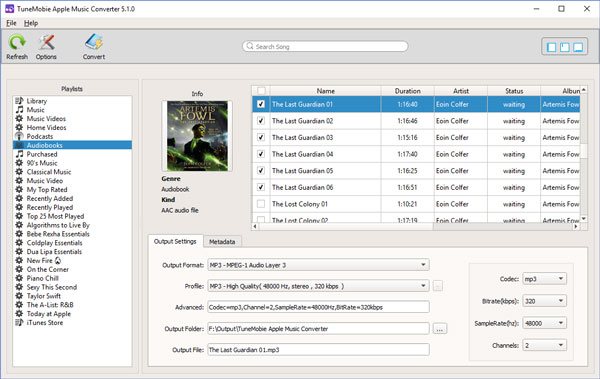Click the Coldplay Essentials gear icon
The width and height of the screenshot is (600, 379).
tap(19, 243)
